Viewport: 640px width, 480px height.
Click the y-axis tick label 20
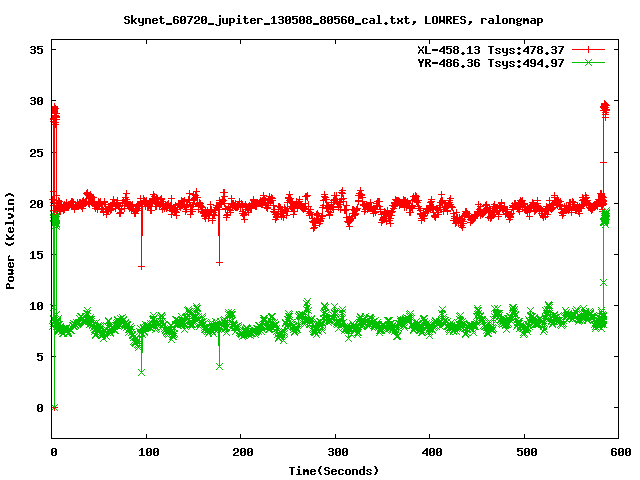pyautogui.click(x=36, y=204)
